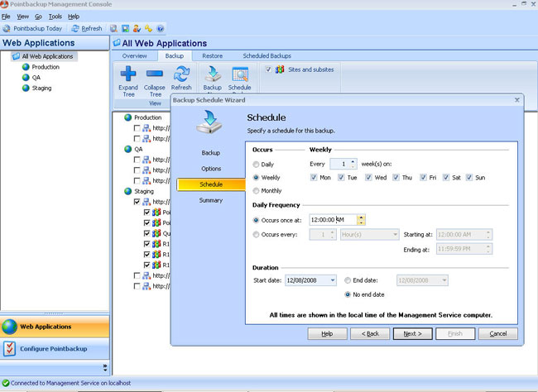Switch to the Restore tab
This screenshot has width=538, height=392.
(x=212, y=56)
